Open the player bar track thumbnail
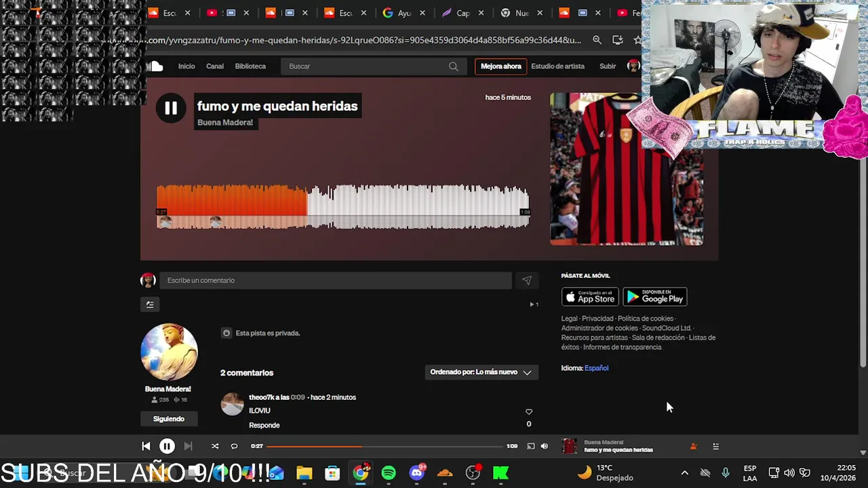The height and width of the screenshot is (488, 868). coord(570,446)
